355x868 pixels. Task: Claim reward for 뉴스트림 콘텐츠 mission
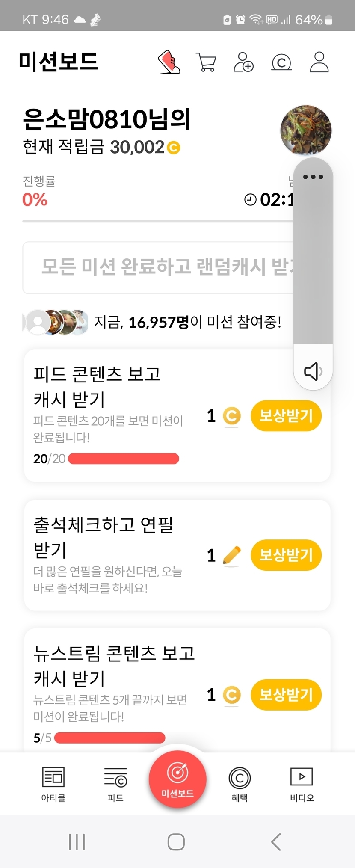point(286,695)
